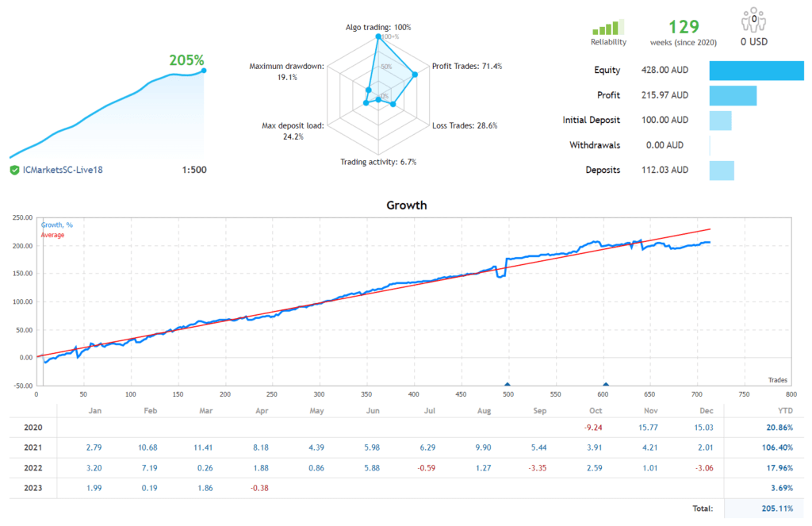Click the 1:500 leverage label
The width and height of the screenshot is (812, 526).
coord(194,169)
